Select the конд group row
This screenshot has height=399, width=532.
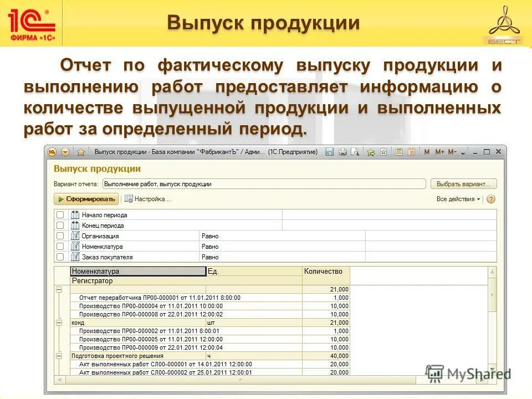pos(209,323)
